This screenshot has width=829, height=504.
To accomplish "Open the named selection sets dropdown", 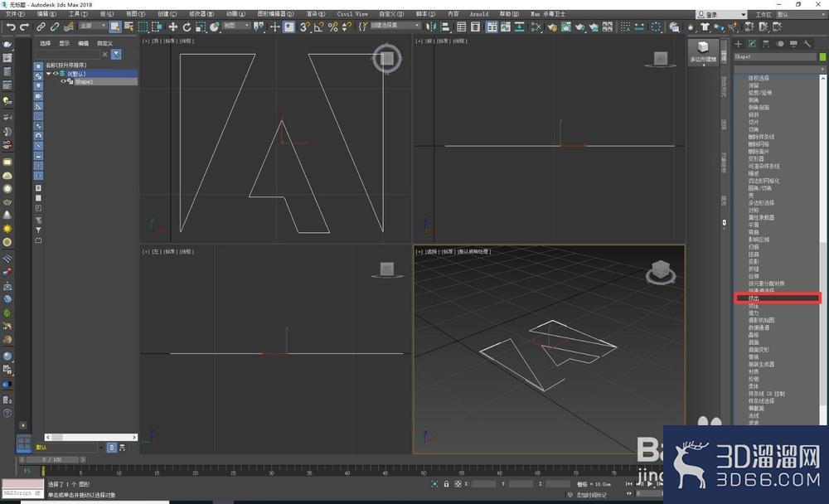I will (395, 26).
